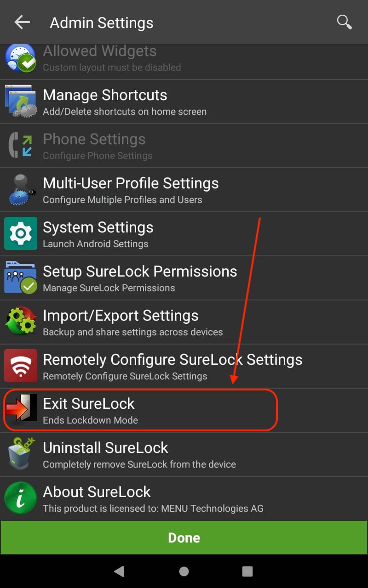Tap the Android recent apps square

tap(247, 571)
